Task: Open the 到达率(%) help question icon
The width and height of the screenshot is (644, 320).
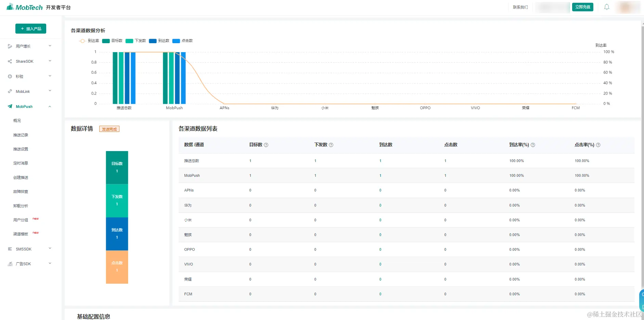Action: point(533,145)
